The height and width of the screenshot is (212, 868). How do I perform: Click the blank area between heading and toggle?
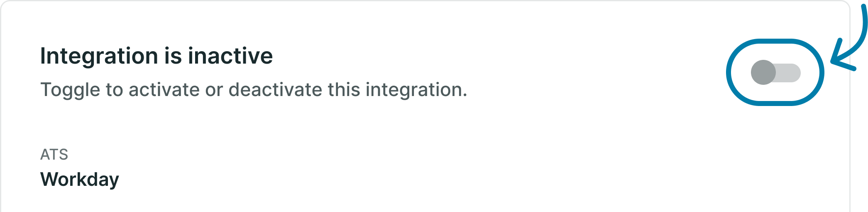[498, 56]
